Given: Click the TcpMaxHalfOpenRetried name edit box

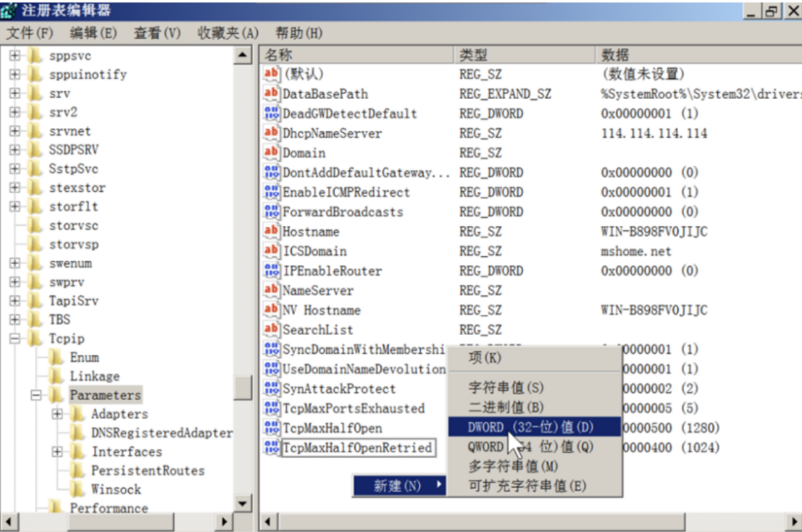Looking at the screenshot, I should (x=359, y=448).
